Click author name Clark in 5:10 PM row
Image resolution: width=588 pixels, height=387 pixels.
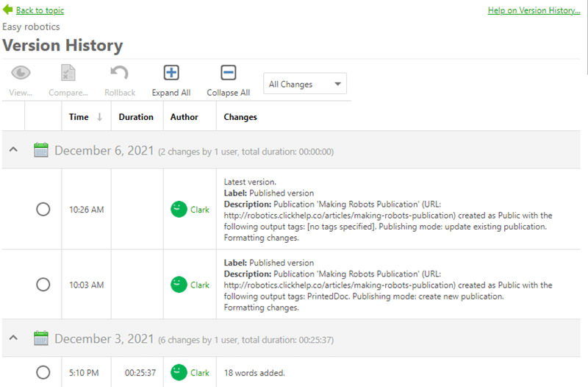(200, 373)
